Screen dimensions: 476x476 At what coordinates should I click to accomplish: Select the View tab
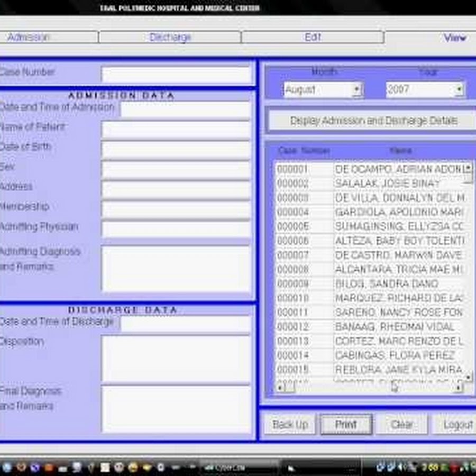click(454, 38)
